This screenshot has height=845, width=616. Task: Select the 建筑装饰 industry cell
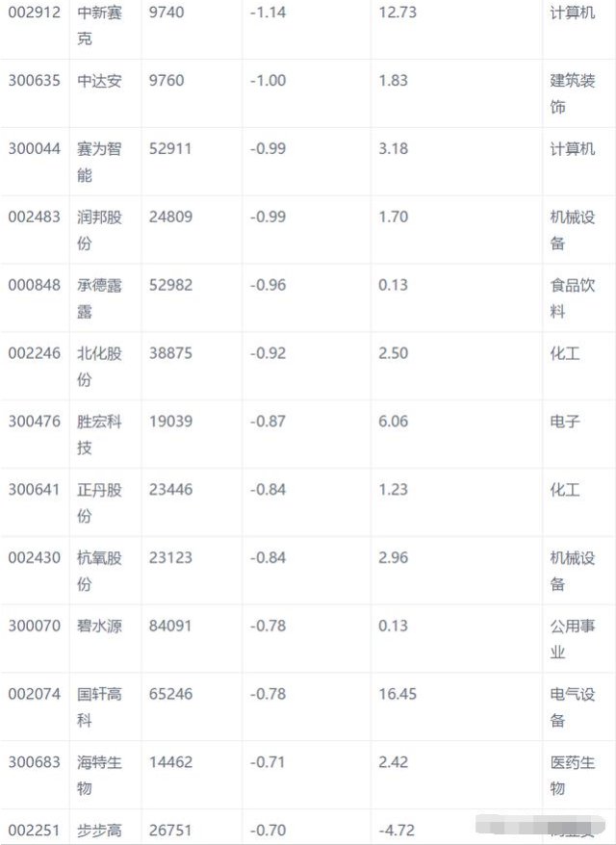coord(572,94)
